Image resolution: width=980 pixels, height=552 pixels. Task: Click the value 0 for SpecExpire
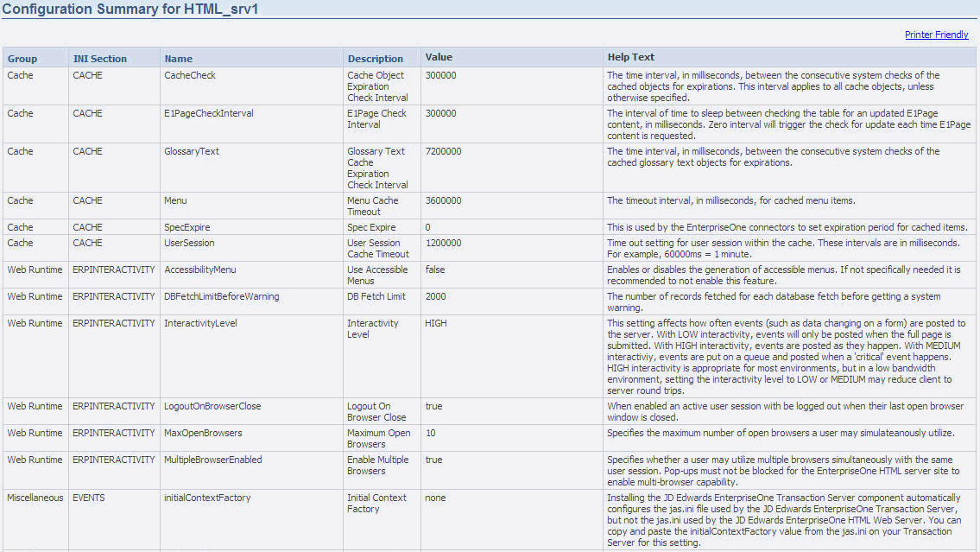(x=427, y=227)
